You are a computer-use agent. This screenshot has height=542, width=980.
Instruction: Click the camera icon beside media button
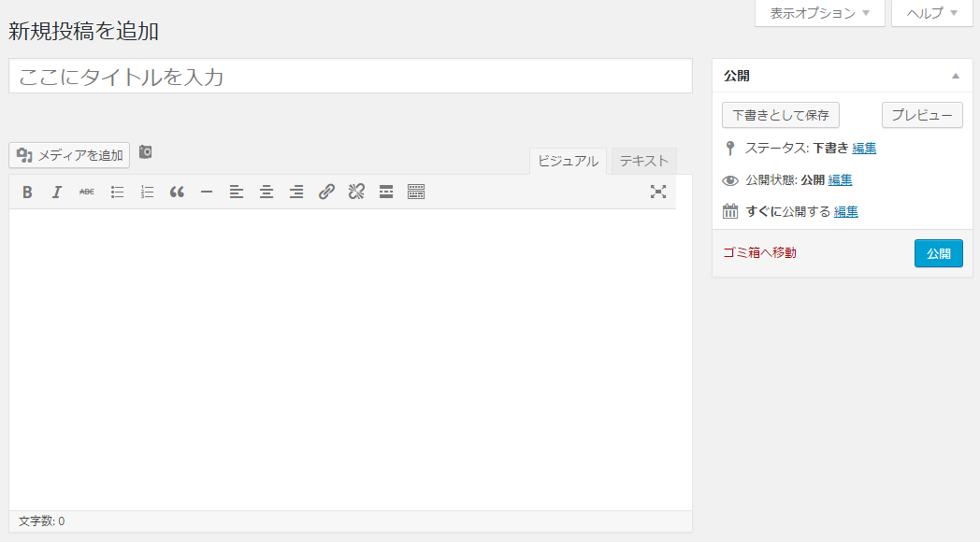[145, 151]
